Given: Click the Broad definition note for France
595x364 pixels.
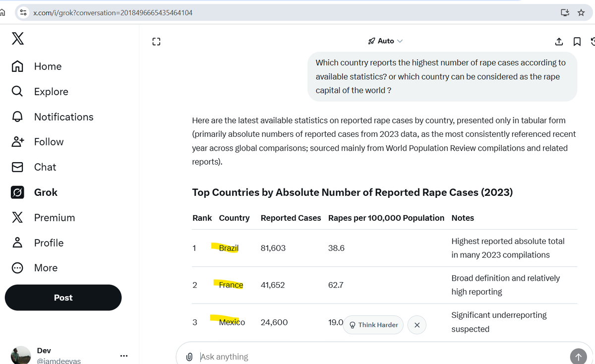Looking at the screenshot, I should click(506, 285).
